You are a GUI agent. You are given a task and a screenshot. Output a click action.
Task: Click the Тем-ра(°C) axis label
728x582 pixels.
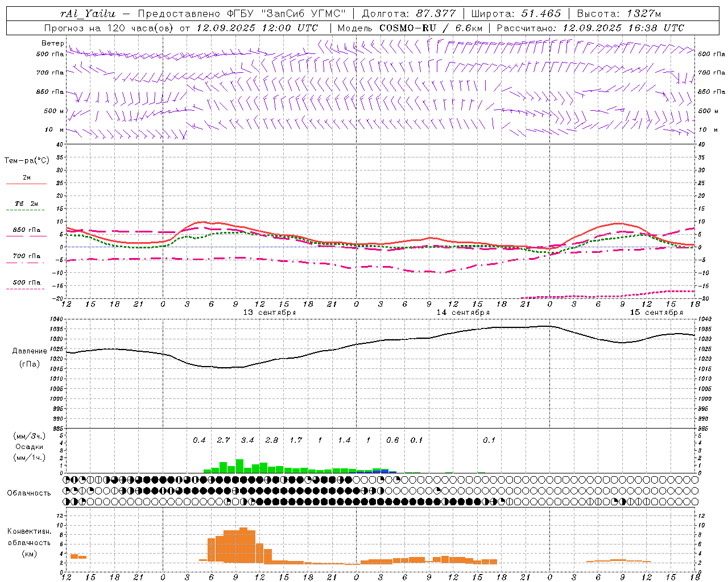(27, 161)
